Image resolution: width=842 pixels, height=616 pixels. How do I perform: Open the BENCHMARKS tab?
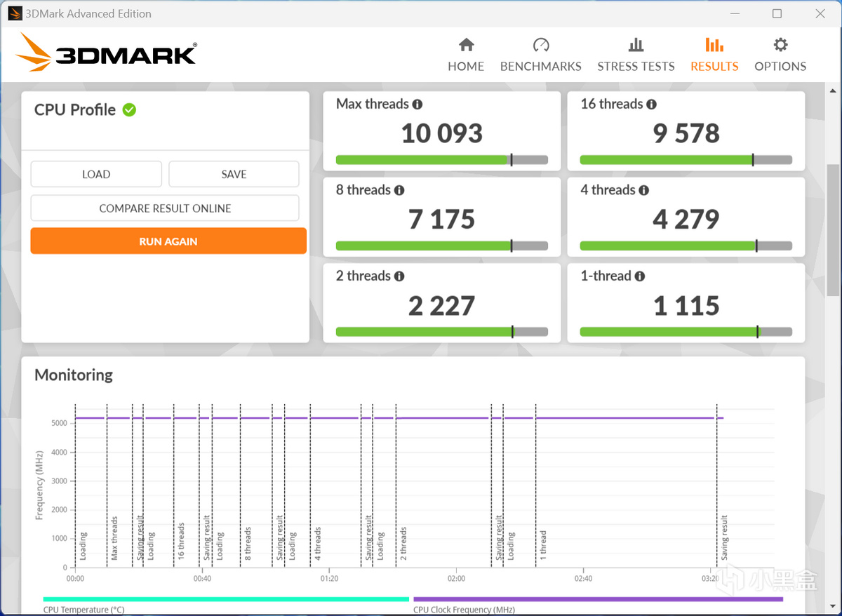tap(540, 55)
